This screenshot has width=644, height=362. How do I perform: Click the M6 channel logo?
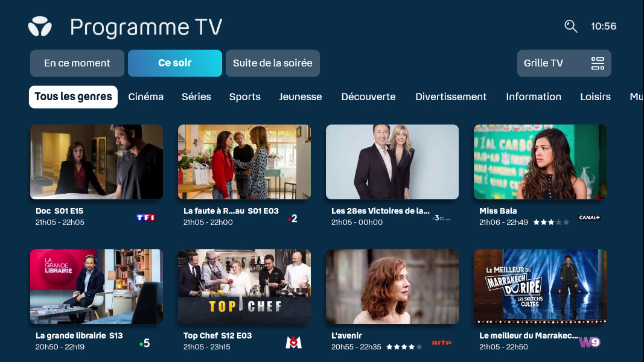(x=294, y=342)
